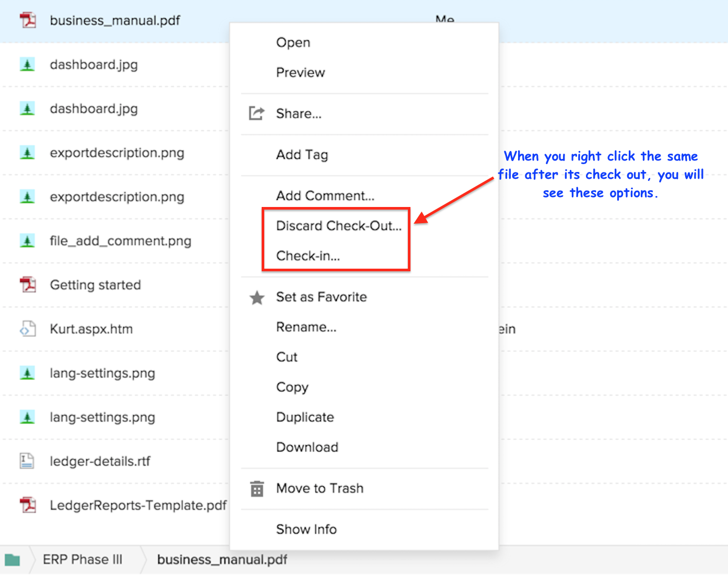Go to ERP Phase III in the breadcrumb

pyautogui.click(x=83, y=560)
